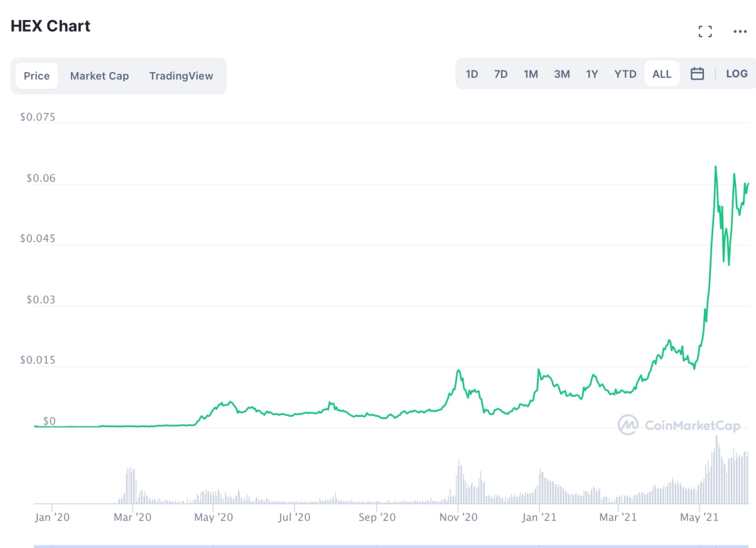Open the fullscreen chart view icon

tap(705, 31)
